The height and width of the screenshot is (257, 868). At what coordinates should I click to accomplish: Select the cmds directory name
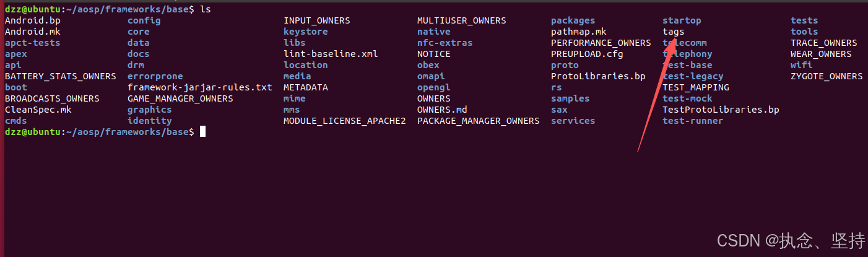point(16,121)
